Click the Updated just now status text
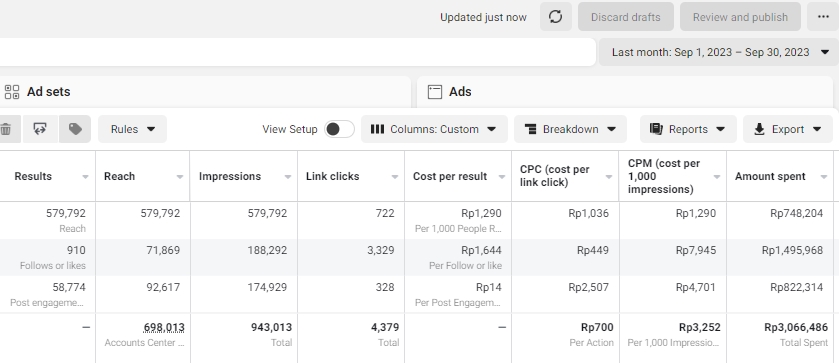The image size is (839, 363). [483, 17]
